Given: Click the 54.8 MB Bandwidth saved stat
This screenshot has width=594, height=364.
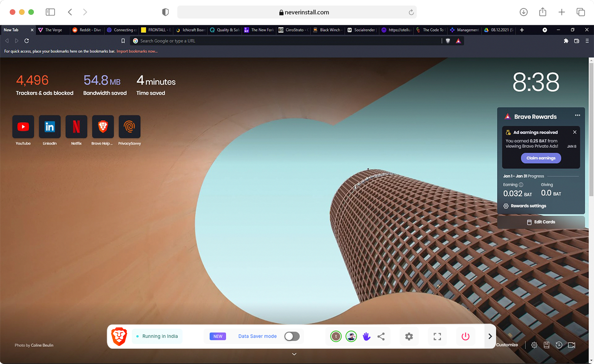Looking at the screenshot, I should pyautogui.click(x=105, y=85).
